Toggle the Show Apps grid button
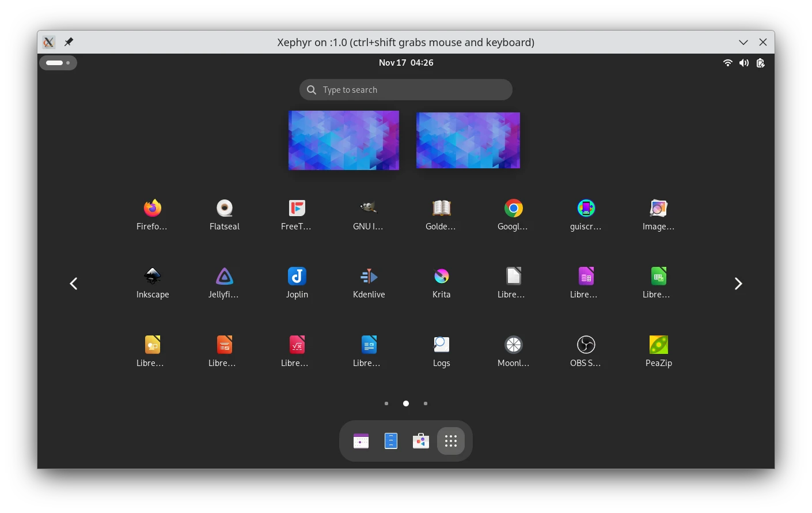The image size is (812, 513). [x=451, y=441]
